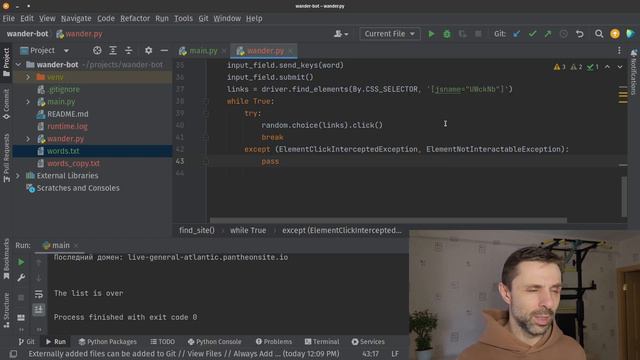Click while True breadcrumb
The height and width of the screenshot is (360, 640).
248,230
